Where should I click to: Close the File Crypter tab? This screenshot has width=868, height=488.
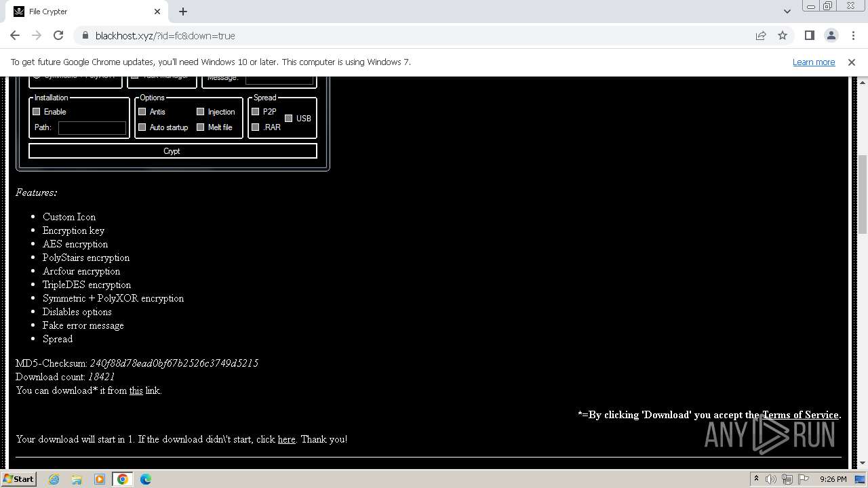157,12
